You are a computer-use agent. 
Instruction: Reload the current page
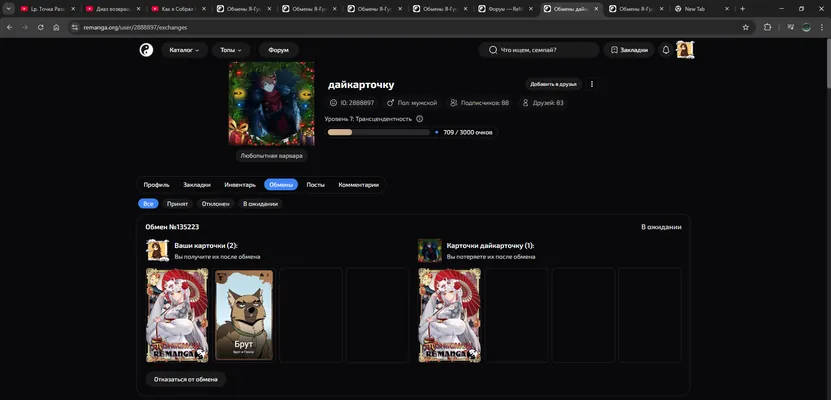click(x=40, y=27)
